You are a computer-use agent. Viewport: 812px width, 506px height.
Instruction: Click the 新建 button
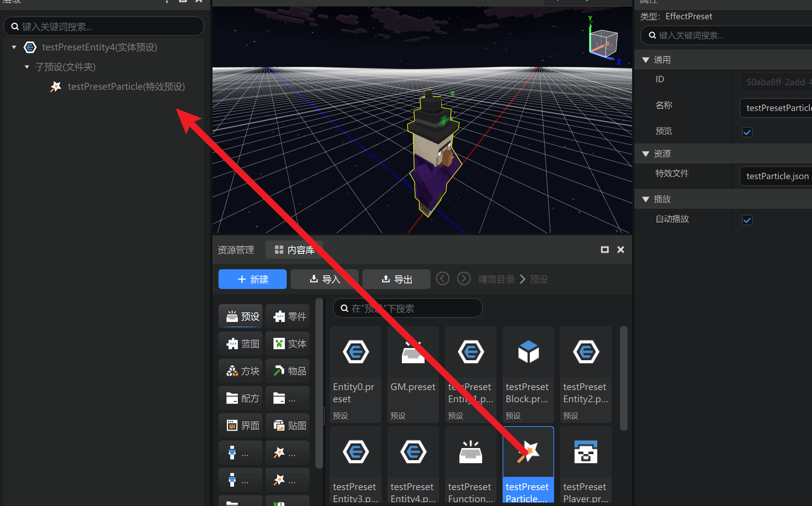253,279
